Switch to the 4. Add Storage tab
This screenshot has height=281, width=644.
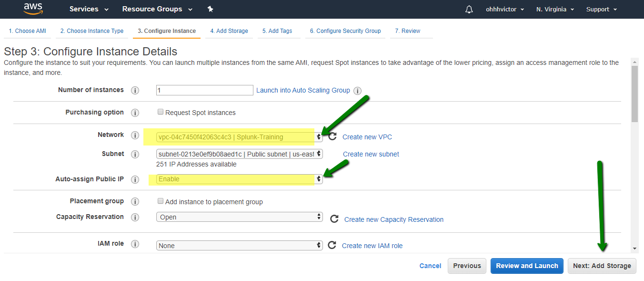(229, 31)
